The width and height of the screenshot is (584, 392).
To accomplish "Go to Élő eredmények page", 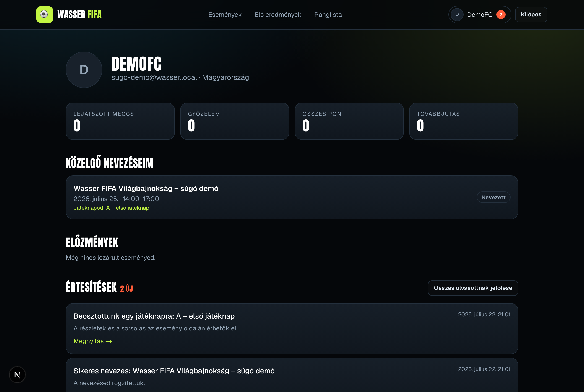I will click(x=278, y=15).
